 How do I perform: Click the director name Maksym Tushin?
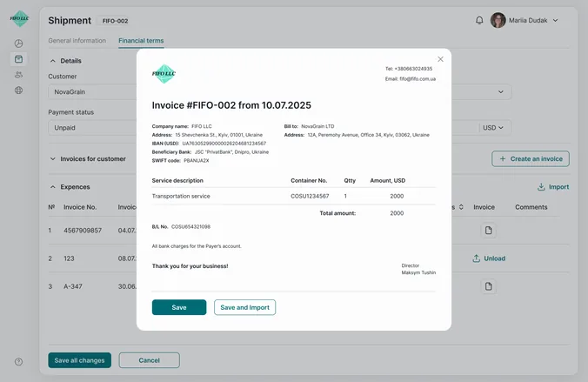418,273
